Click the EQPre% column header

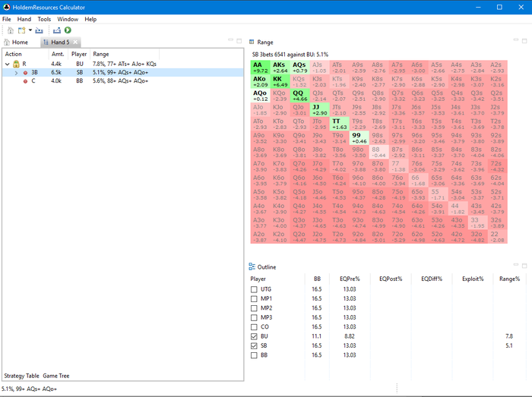tap(350, 279)
